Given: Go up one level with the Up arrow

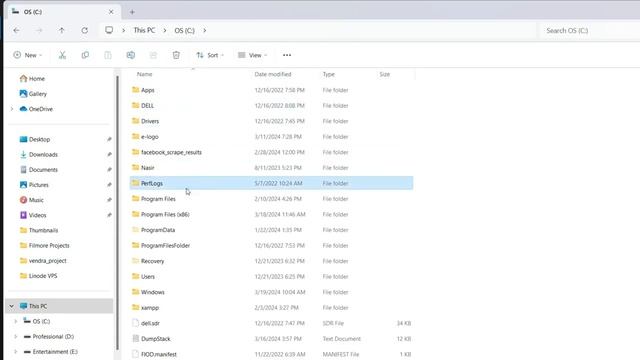Looking at the screenshot, I should click(x=62, y=30).
